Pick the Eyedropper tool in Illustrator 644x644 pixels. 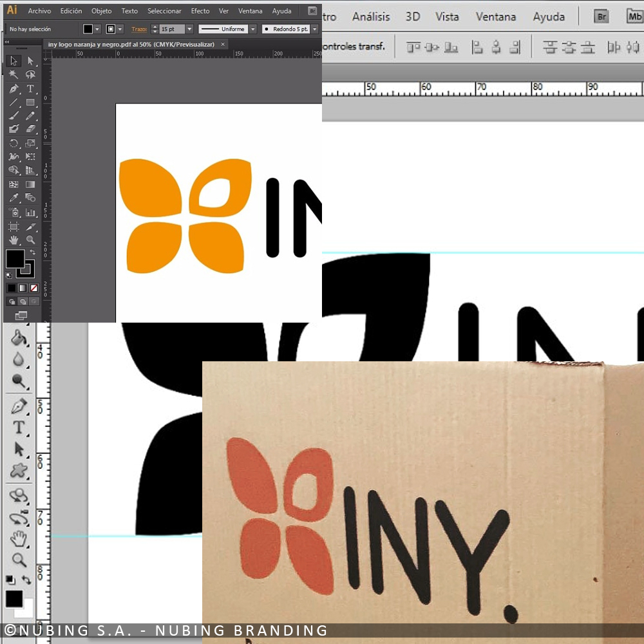pyautogui.click(x=14, y=198)
